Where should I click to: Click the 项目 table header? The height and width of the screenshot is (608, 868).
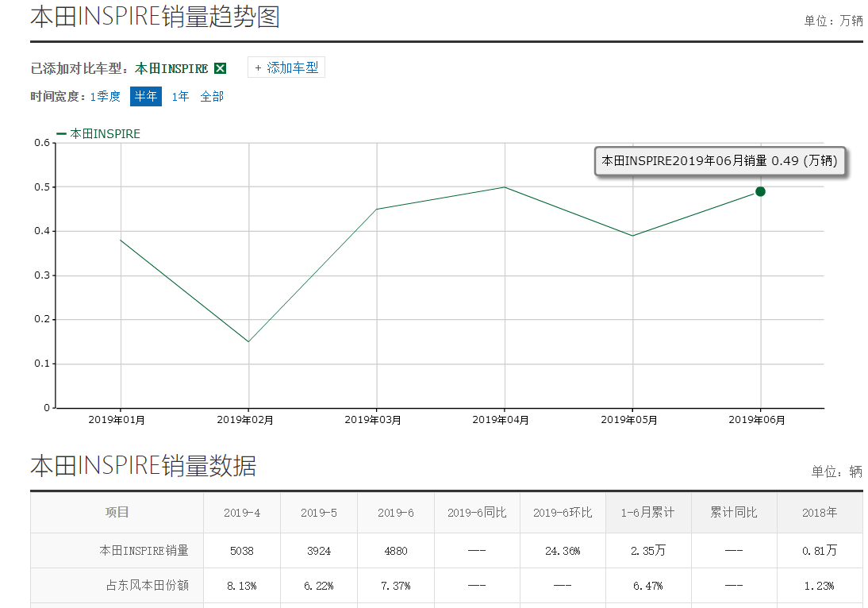coord(117,512)
